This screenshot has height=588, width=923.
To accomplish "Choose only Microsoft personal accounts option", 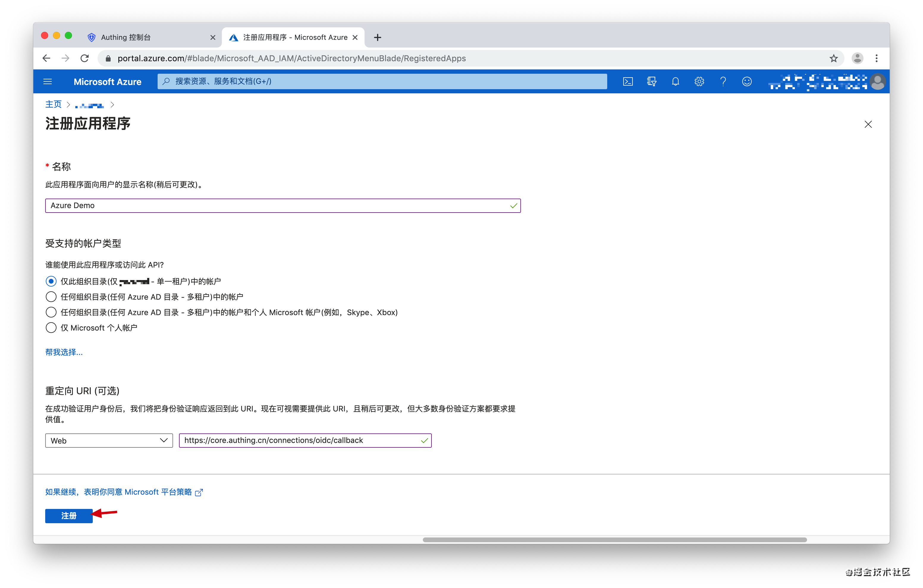I will coord(51,328).
